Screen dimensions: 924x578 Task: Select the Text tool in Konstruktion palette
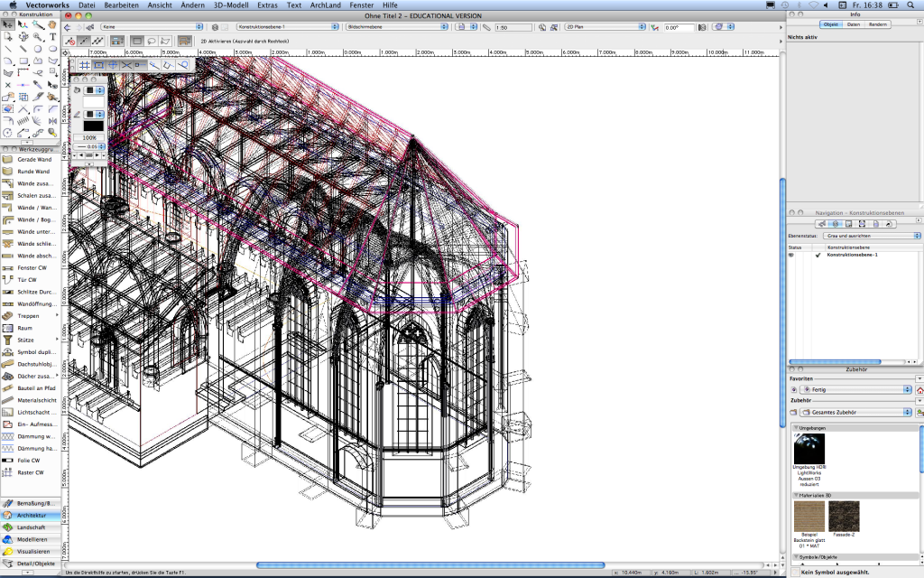[52, 36]
